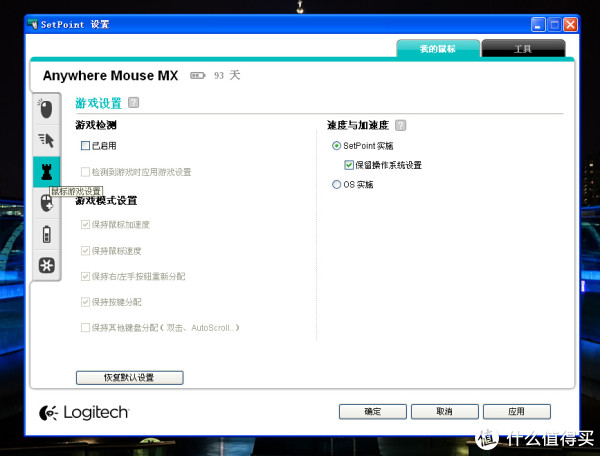Select the chess rook game settings icon
Viewport: 600px width, 456px height.
point(46,172)
